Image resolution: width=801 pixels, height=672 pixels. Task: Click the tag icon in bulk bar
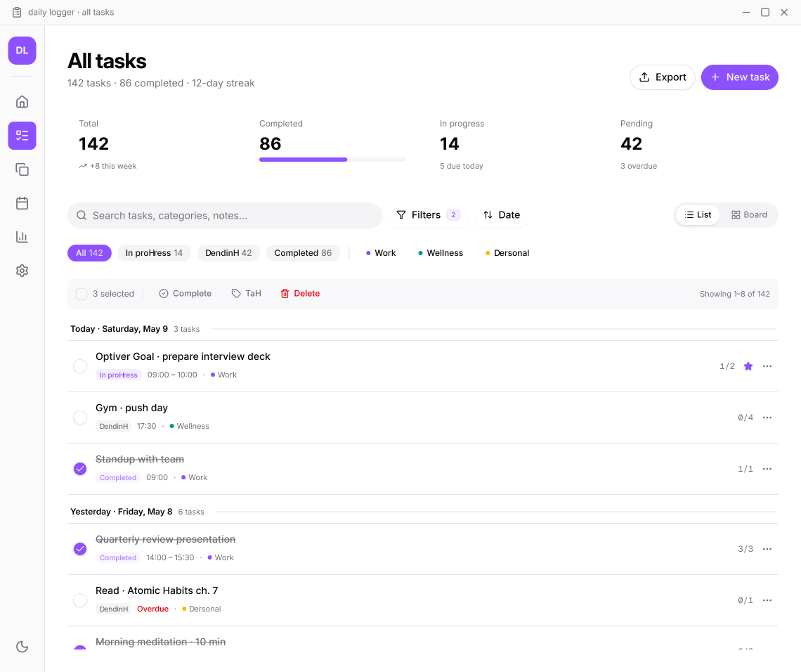pyautogui.click(x=236, y=293)
